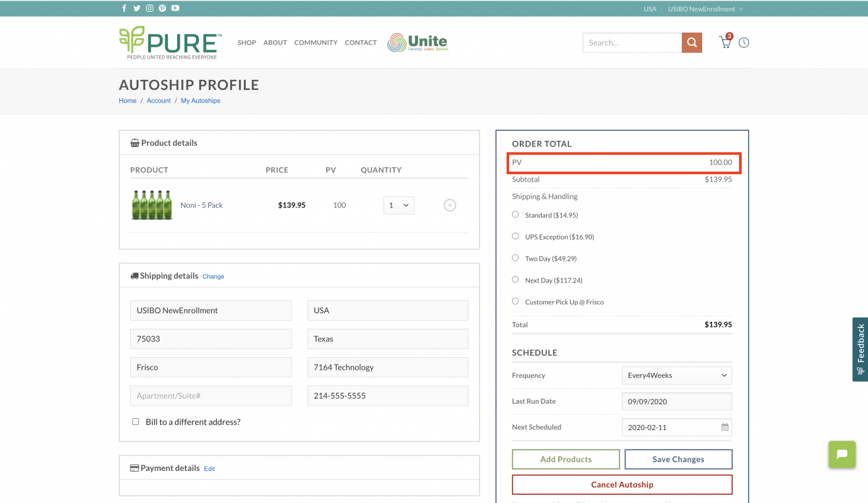Viewport: 868px width, 503px height.
Task: Select Next Day ($117.24) shipping
Action: pos(515,280)
